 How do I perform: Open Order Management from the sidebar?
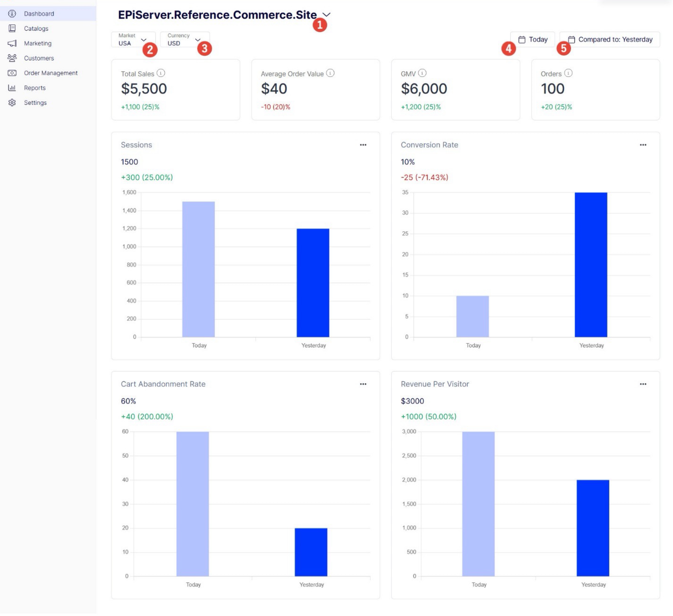(x=48, y=73)
